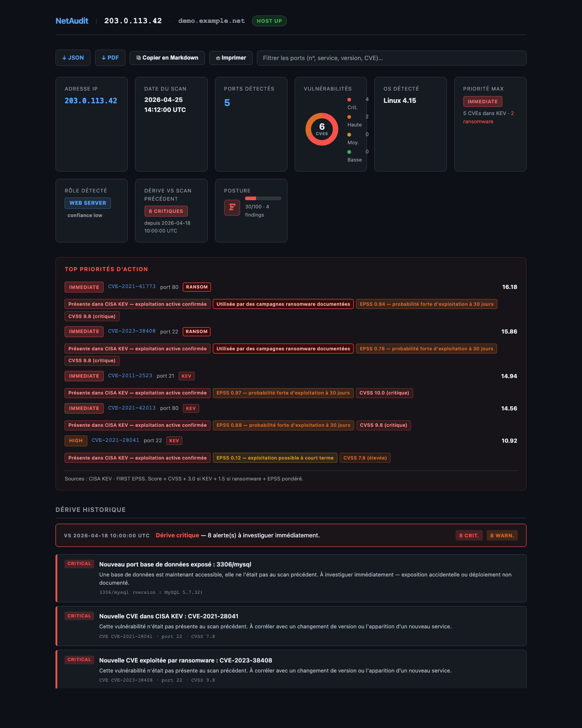
Task: Click the 8 CRIT. badge in drift banner
Action: (469, 536)
